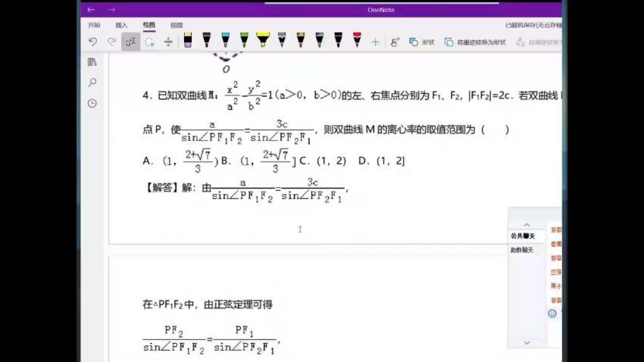Click the offline saved status text 已脱机保存
The width and height of the screenshot is (644, 362).
(x=533, y=25)
